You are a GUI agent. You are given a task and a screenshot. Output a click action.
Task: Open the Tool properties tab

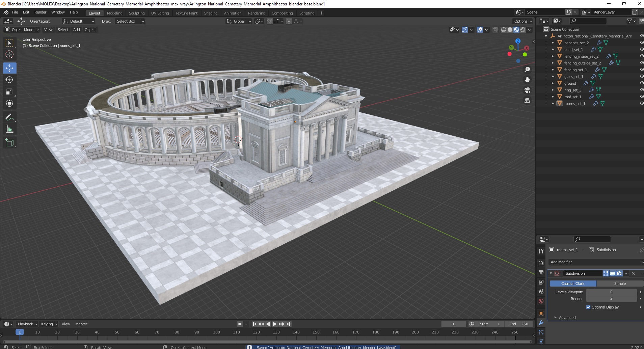541,251
